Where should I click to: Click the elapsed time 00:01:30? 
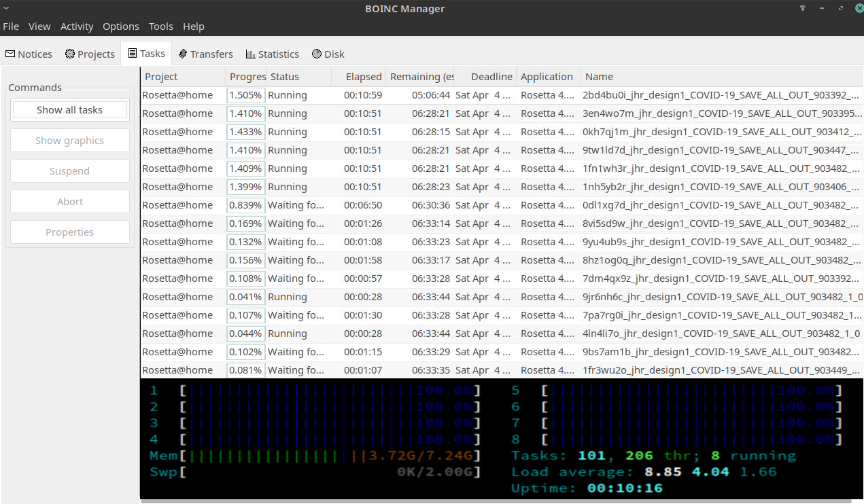tap(363, 315)
